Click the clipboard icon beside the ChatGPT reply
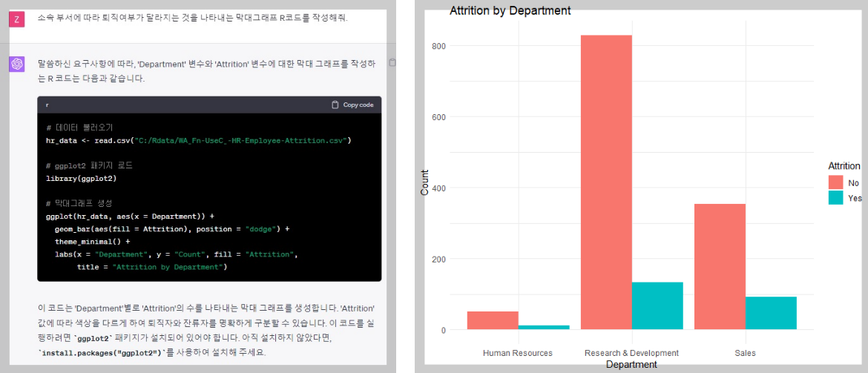Image resolution: width=868 pixels, height=373 pixels. coord(392,62)
